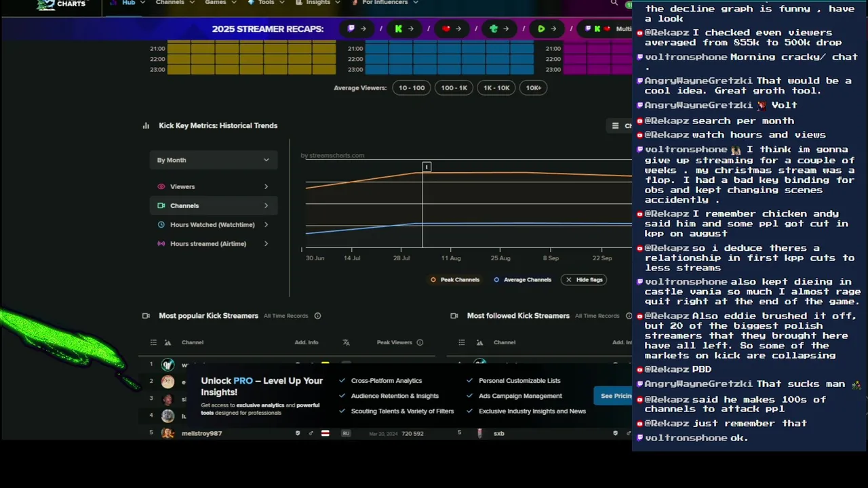Select Hours Watched (Watchtime) metric label
The width and height of the screenshot is (868, 488).
212,224
